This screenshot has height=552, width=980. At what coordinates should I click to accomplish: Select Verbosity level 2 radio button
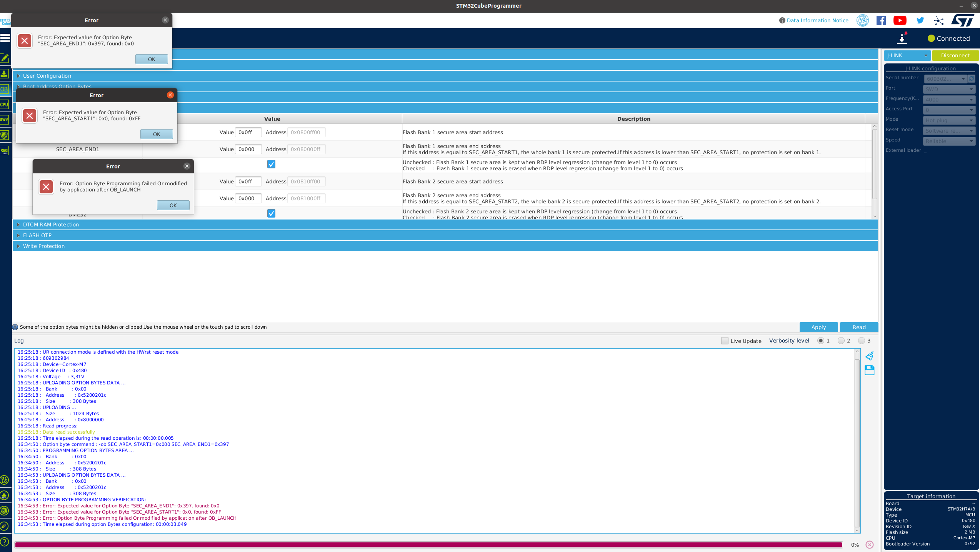(841, 341)
